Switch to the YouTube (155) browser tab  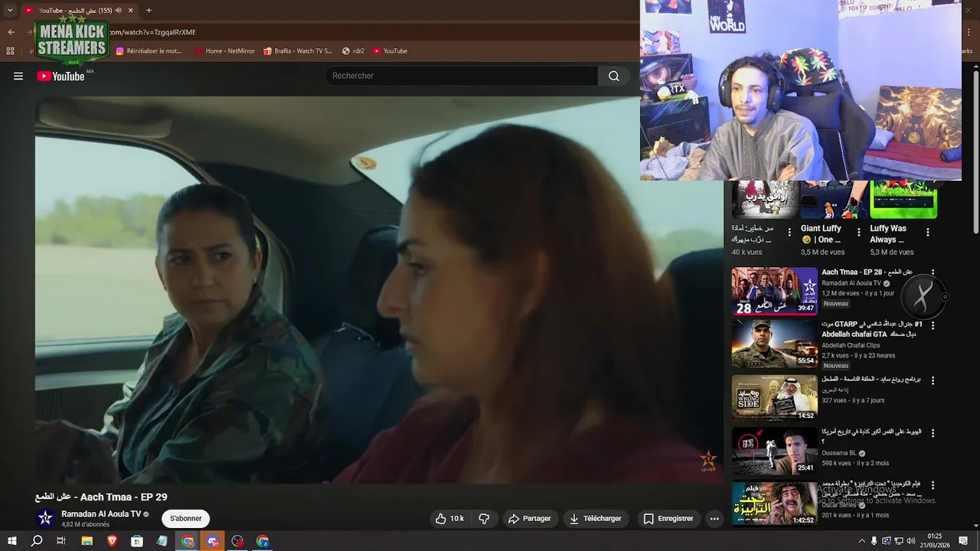click(x=75, y=10)
